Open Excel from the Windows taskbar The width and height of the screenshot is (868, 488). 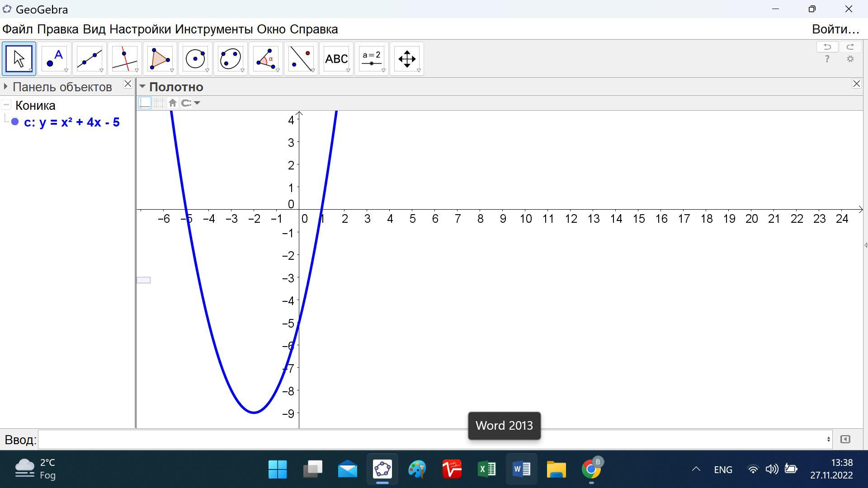[487, 469]
